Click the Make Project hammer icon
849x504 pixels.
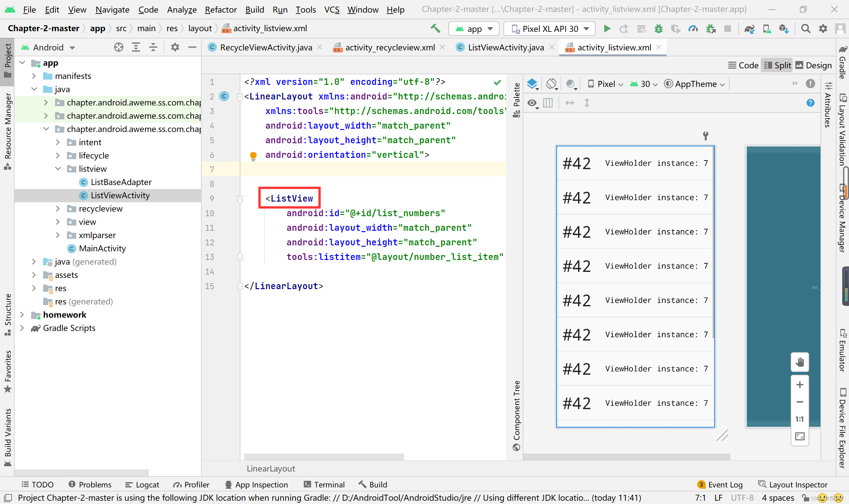tap(435, 29)
